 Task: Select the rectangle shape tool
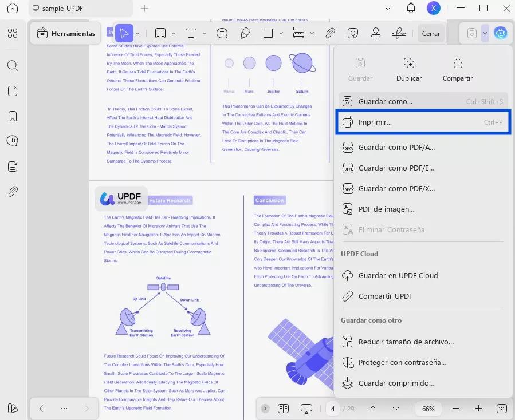coord(268,33)
